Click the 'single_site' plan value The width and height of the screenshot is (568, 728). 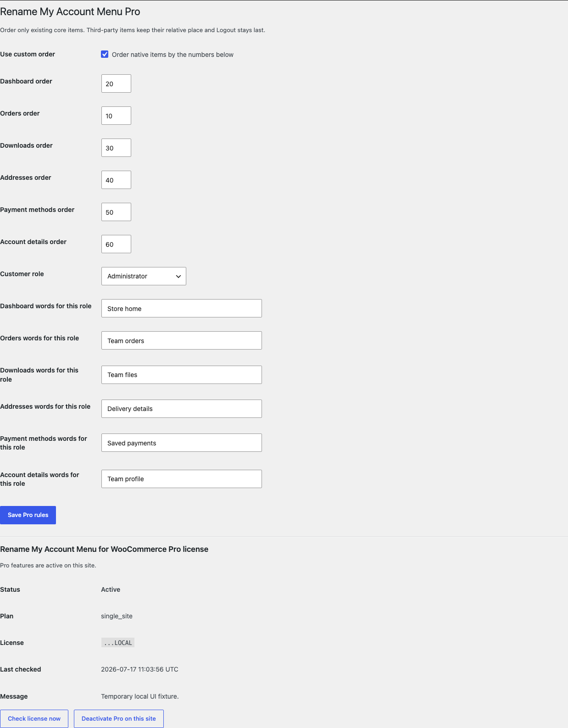click(117, 616)
